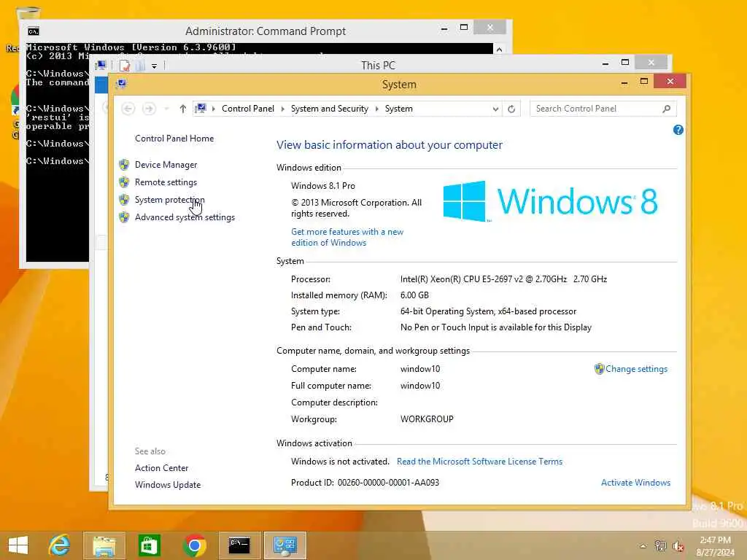The height and width of the screenshot is (560, 747).
Task: Read the Microsoft Software License Terms
Action: coord(480,462)
